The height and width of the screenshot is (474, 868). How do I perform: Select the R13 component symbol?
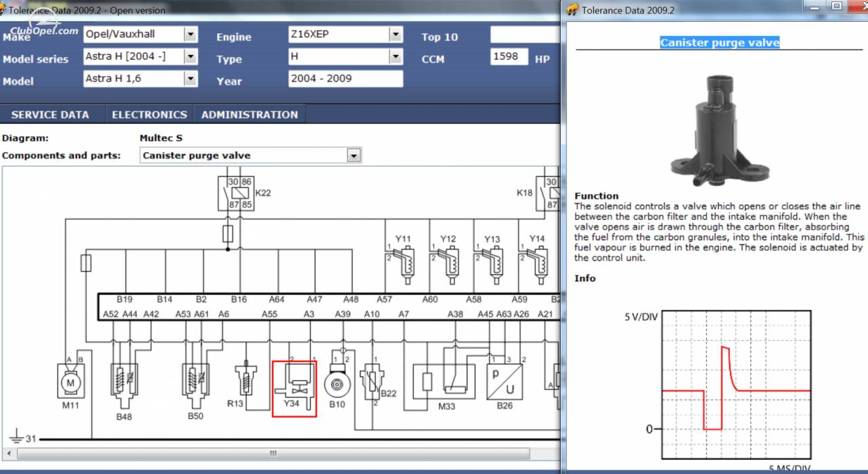tap(244, 382)
